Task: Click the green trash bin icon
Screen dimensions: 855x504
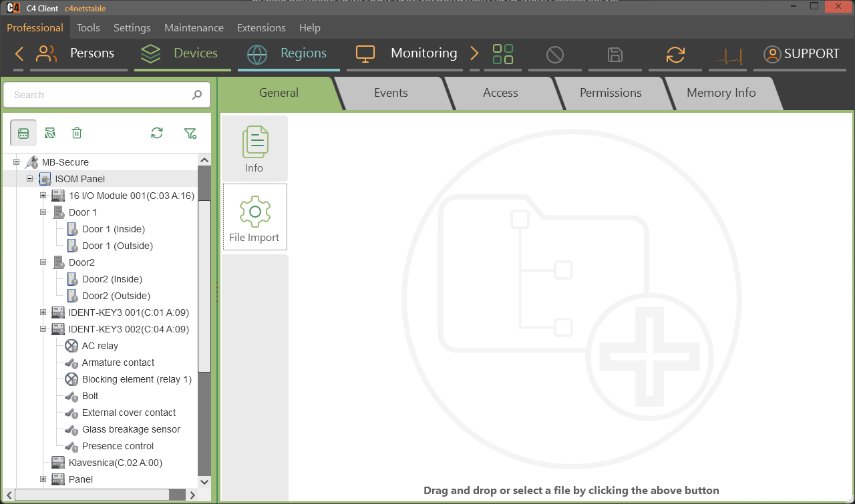Action: coord(77,134)
